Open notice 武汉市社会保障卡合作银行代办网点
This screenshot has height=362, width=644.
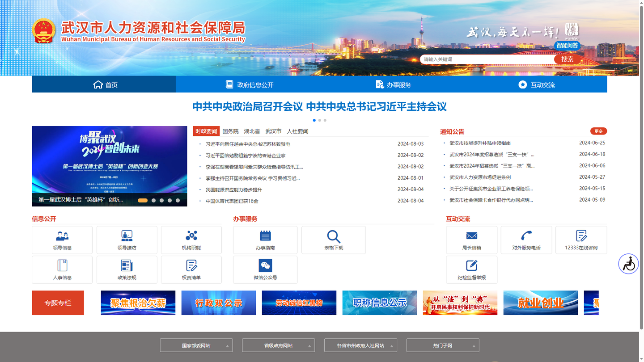491,200
